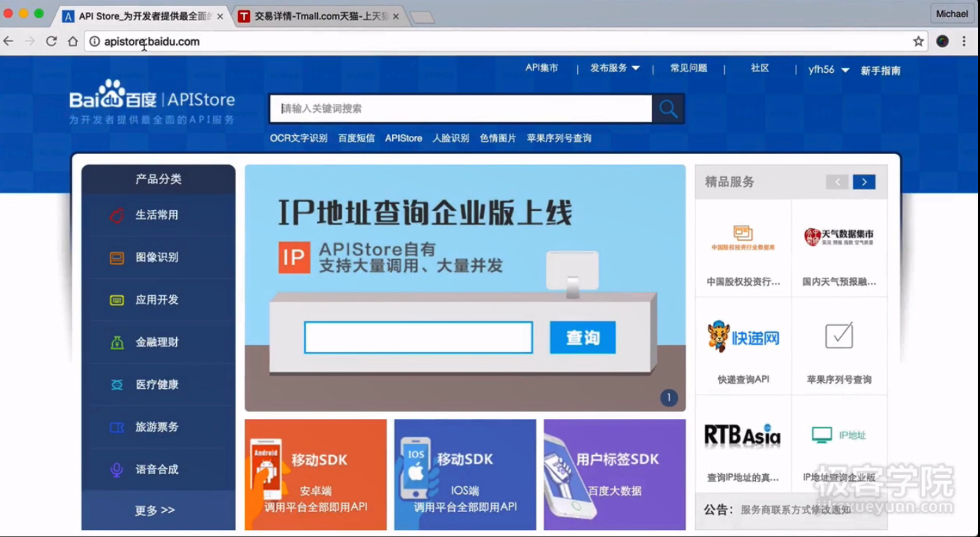This screenshot has height=537, width=980.
Task: Open Chrome three-dot menu
Action: tap(964, 41)
